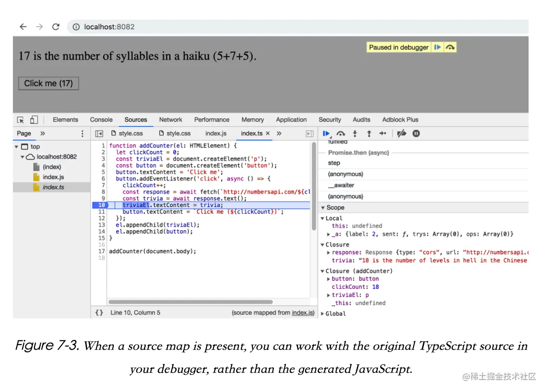
Task: Expand the Global scope group
Action: coord(322,314)
